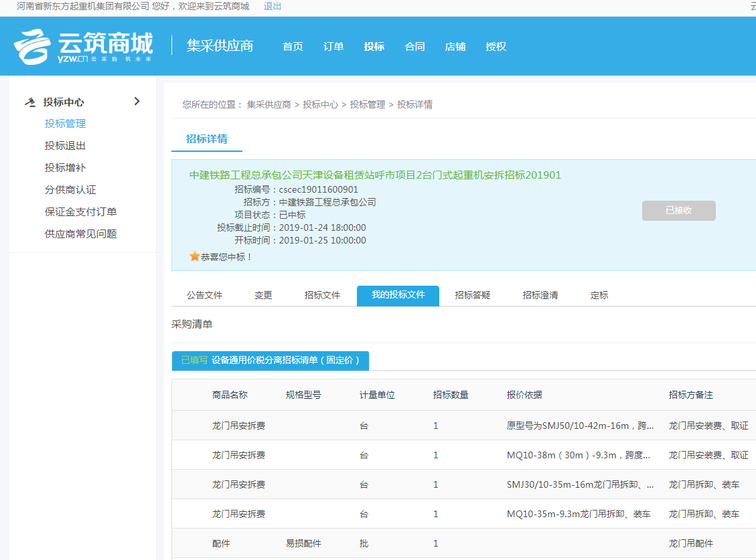Open 订单 in top navigation
756x560 pixels.
(x=333, y=47)
